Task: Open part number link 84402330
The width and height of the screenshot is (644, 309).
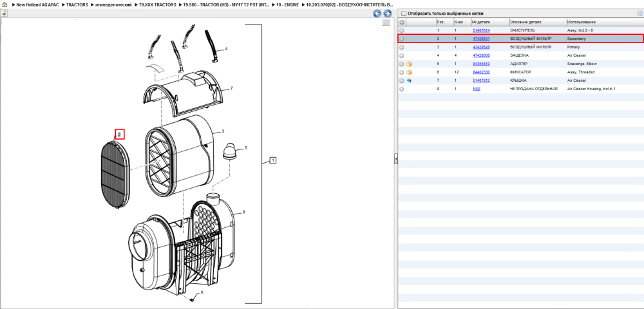Action: [x=481, y=72]
